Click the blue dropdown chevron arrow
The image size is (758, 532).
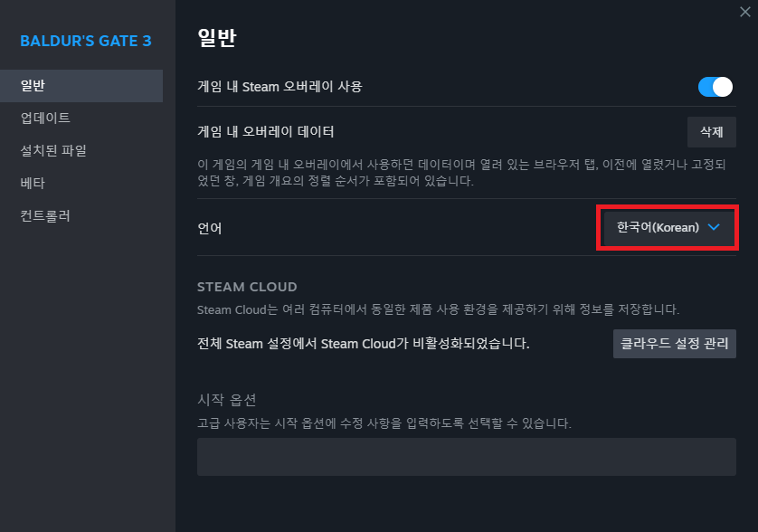[x=714, y=228]
